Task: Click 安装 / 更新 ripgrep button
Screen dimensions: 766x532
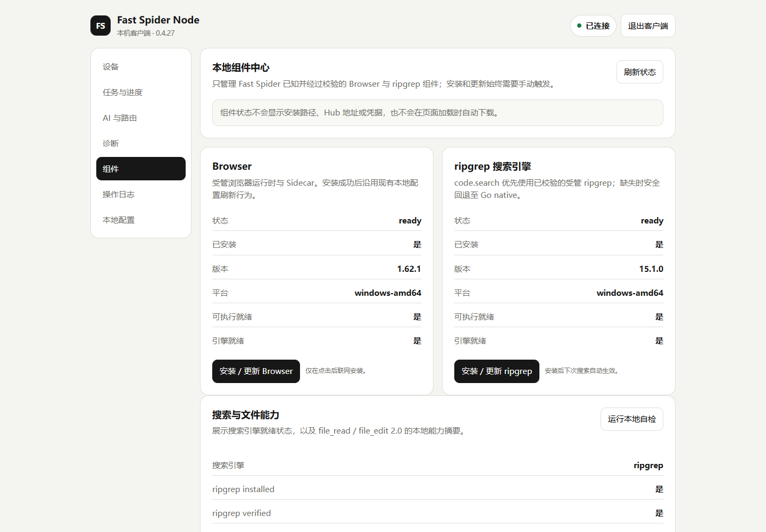Action: click(497, 371)
